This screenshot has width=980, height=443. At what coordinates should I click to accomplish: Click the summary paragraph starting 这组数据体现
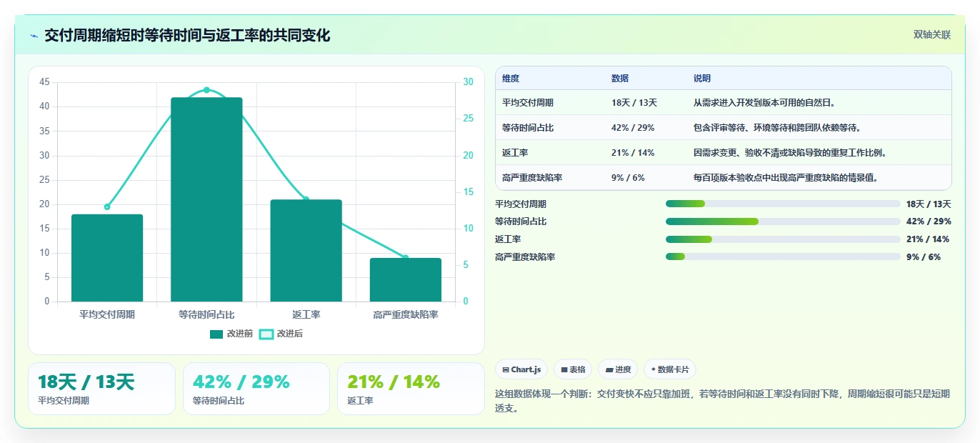(723, 401)
